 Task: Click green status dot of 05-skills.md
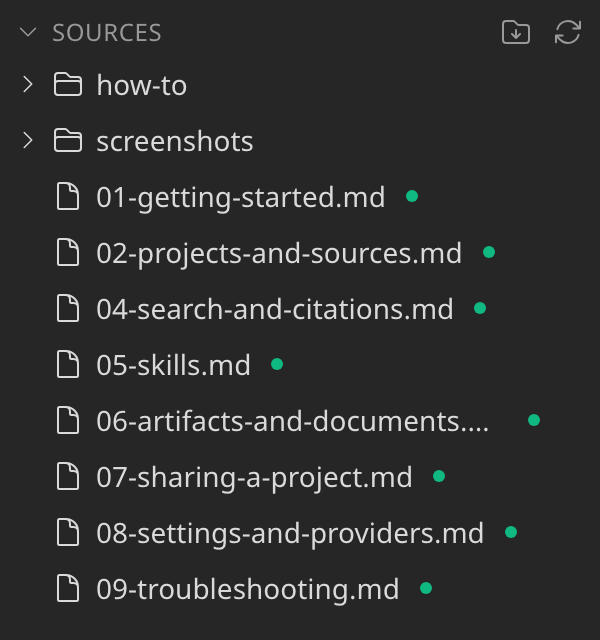[x=277, y=364]
